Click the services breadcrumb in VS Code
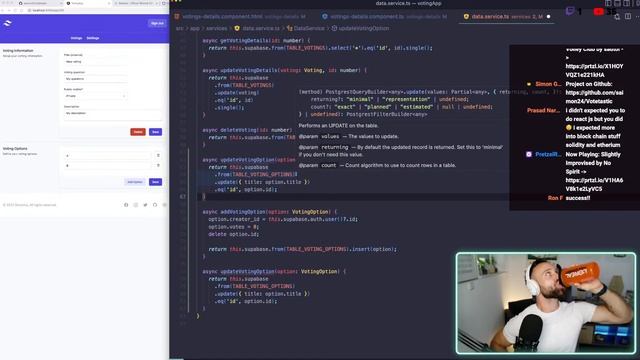640x360 pixels. (216, 29)
